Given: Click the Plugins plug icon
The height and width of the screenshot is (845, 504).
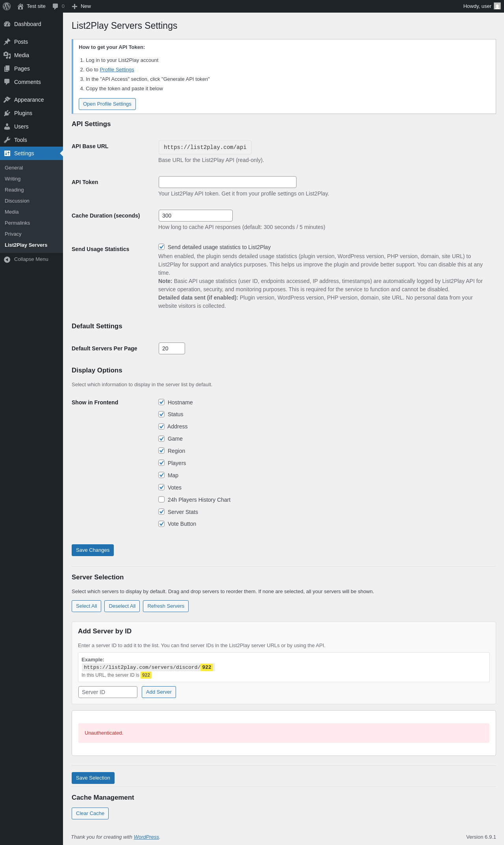Looking at the screenshot, I should pos(7,113).
